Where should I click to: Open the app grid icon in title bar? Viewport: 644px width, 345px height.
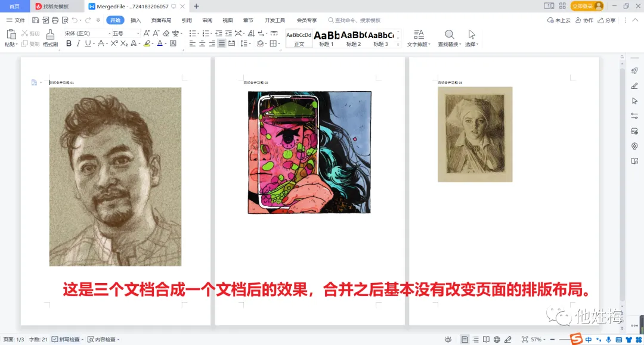click(562, 6)
